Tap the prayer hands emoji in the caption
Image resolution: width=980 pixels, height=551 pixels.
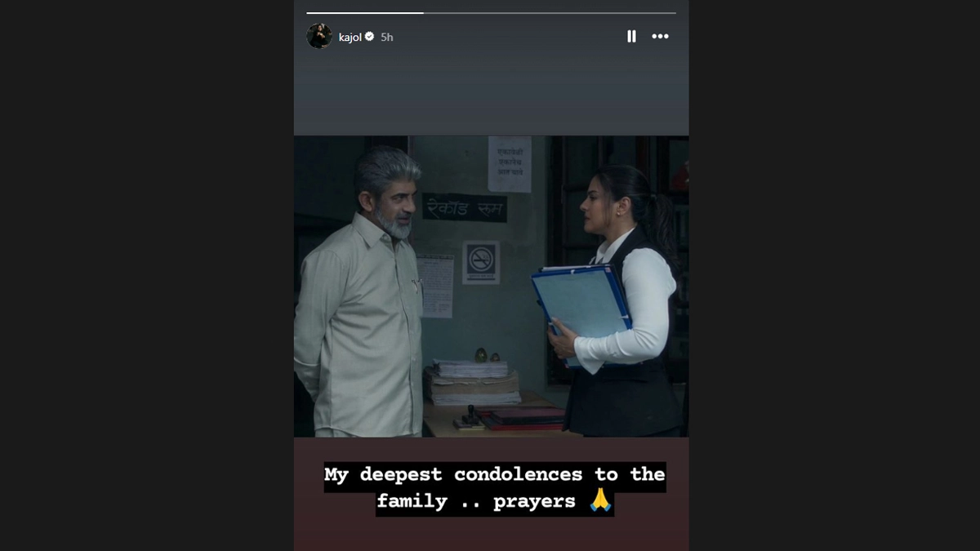click(x=600, y=500)
